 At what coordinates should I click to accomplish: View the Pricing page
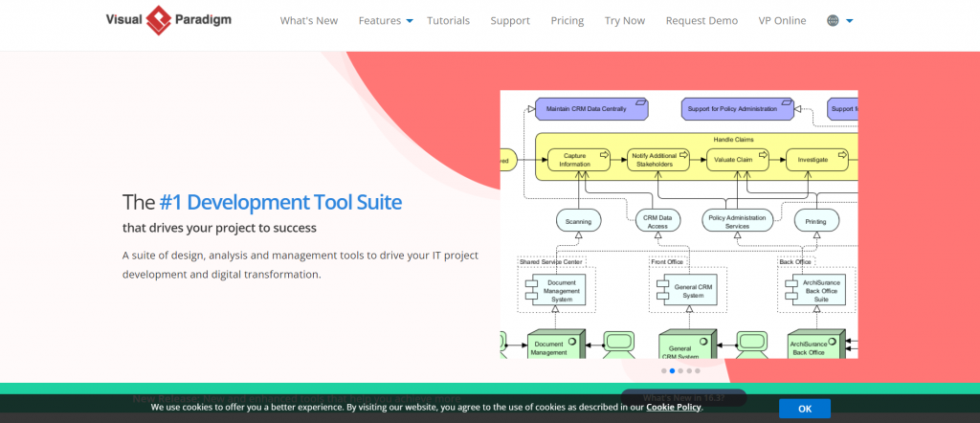click(x=567, y=21)
